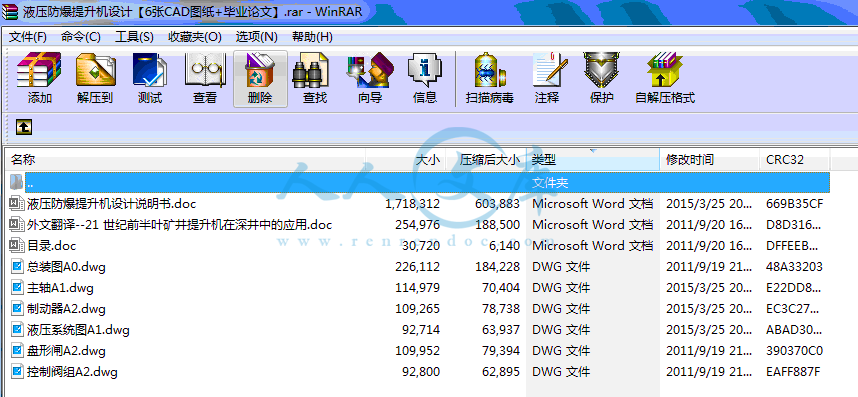Click the DWG icon beside 制动器A2.dwg
858x397 pixels.
pyautogui.click(x=18, y=309)
